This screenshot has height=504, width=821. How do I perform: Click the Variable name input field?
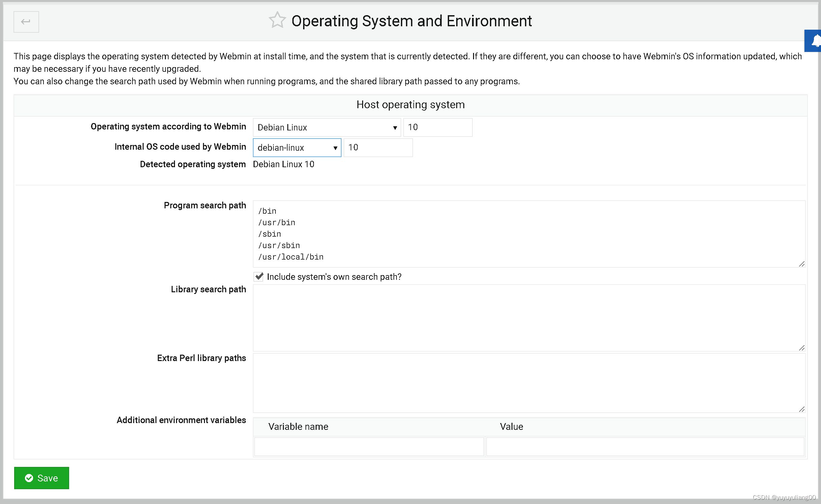(369, 446)
